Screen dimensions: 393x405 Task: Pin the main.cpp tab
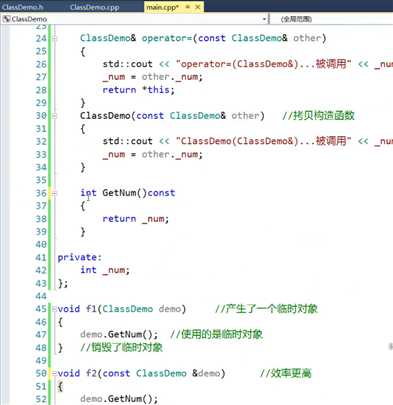pos(188,7)
